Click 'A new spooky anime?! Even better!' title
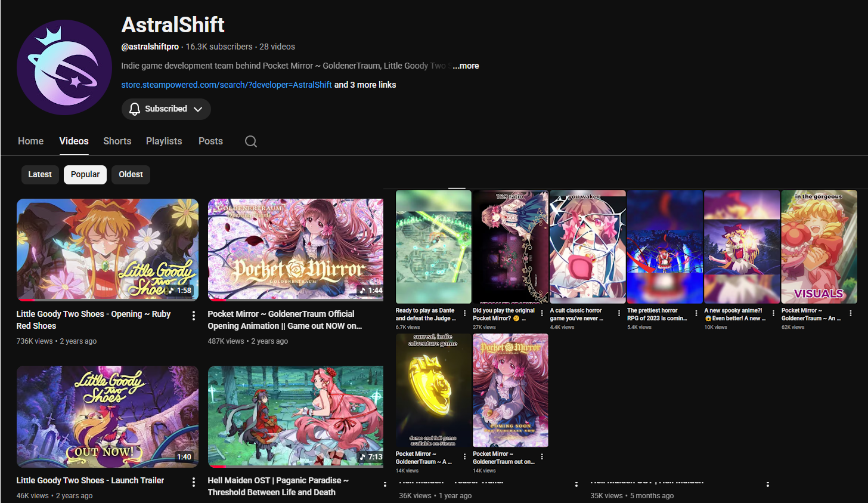This screenshot has height=503, width=868. [735, 314]
